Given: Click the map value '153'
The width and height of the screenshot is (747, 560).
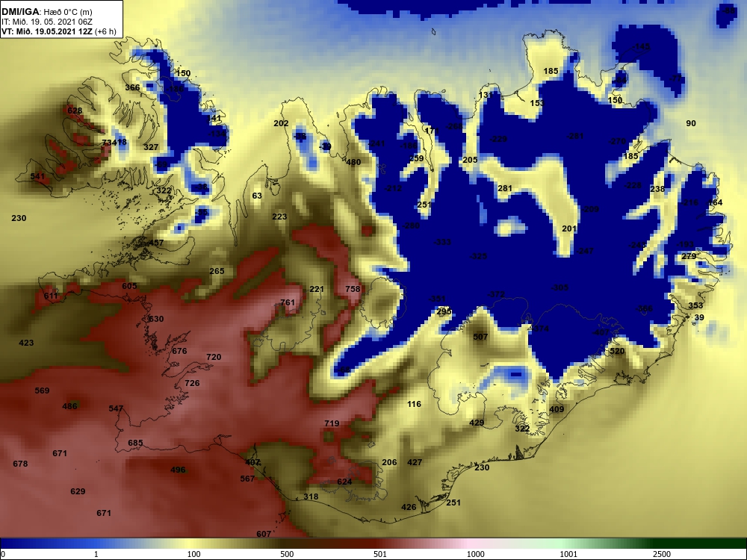Looking at the screenshot, I should (537, 103).
